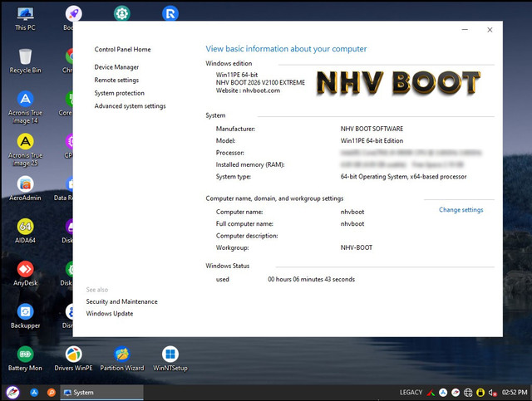Click 'NHV BOOT SOFTWARE' manufacturer value
This screenshot has width=532, height=401.
coord(372,129)
